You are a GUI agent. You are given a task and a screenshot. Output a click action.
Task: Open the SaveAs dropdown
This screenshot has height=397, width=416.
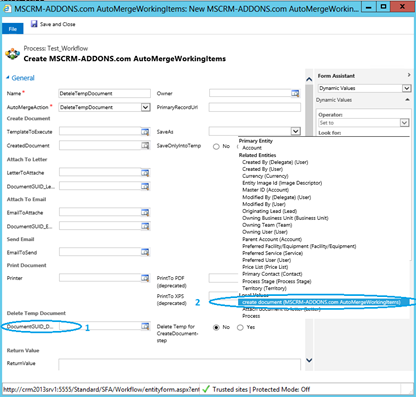coord(295,131)
